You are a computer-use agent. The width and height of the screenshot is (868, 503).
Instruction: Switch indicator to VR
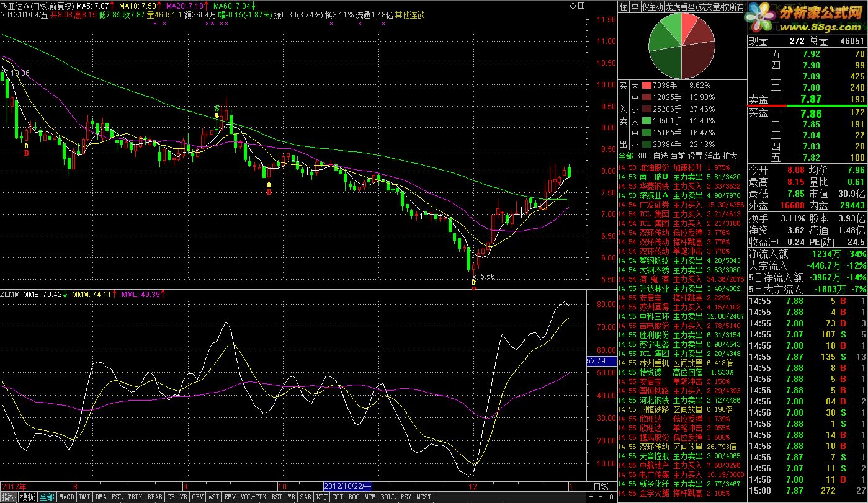pos(184,497)
